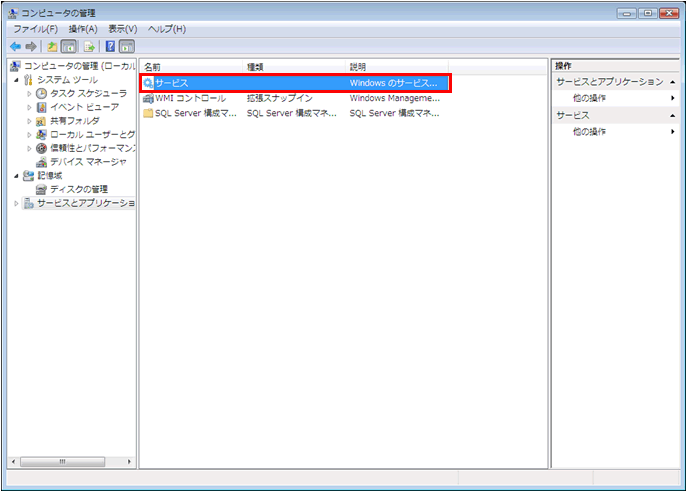This screenshot has height=492, width=687.
Task: Select the サービス row name
Action: tap(171, 83)
